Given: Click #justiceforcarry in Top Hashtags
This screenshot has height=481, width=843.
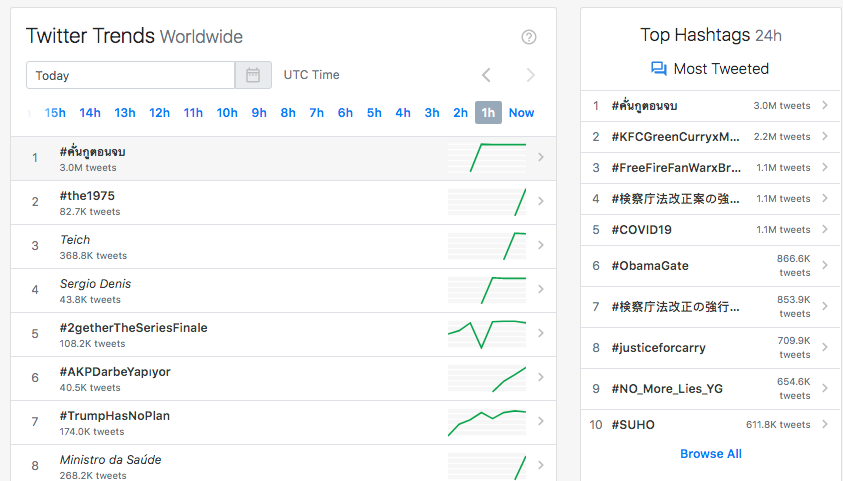Looking at the screenshot, I should 658,348.
